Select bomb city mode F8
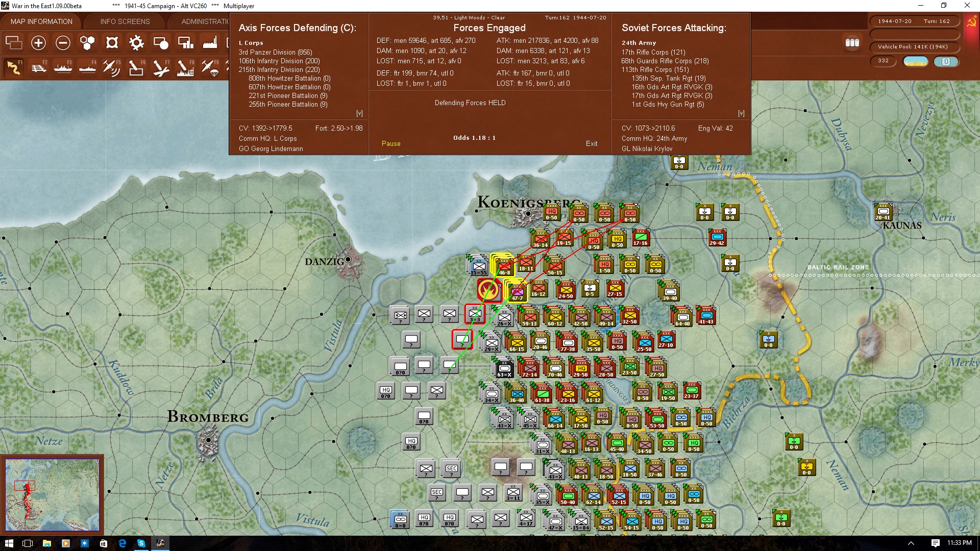This screenshot has width=980, height=551. [185, 67]
